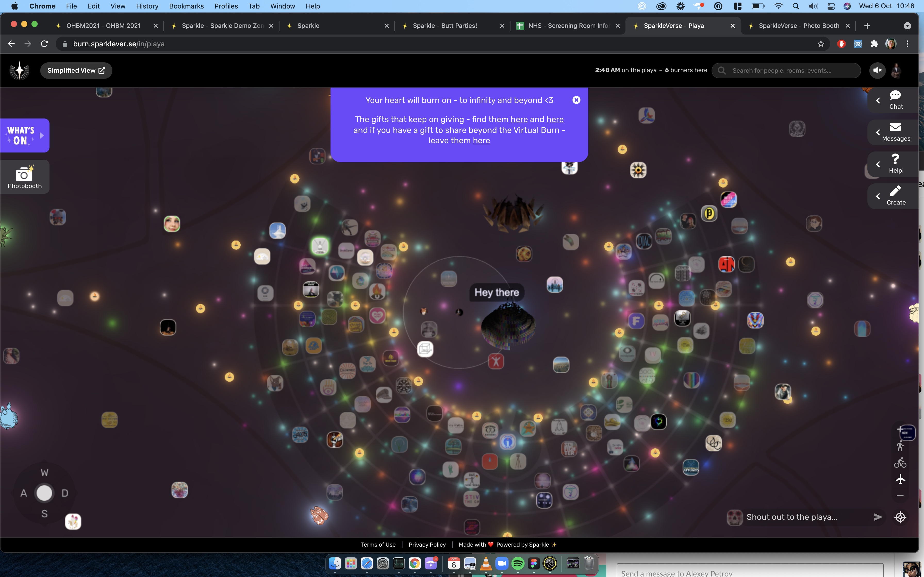Toggle the muted sound speaker button
924x577 pixels.
coord(877,71)
